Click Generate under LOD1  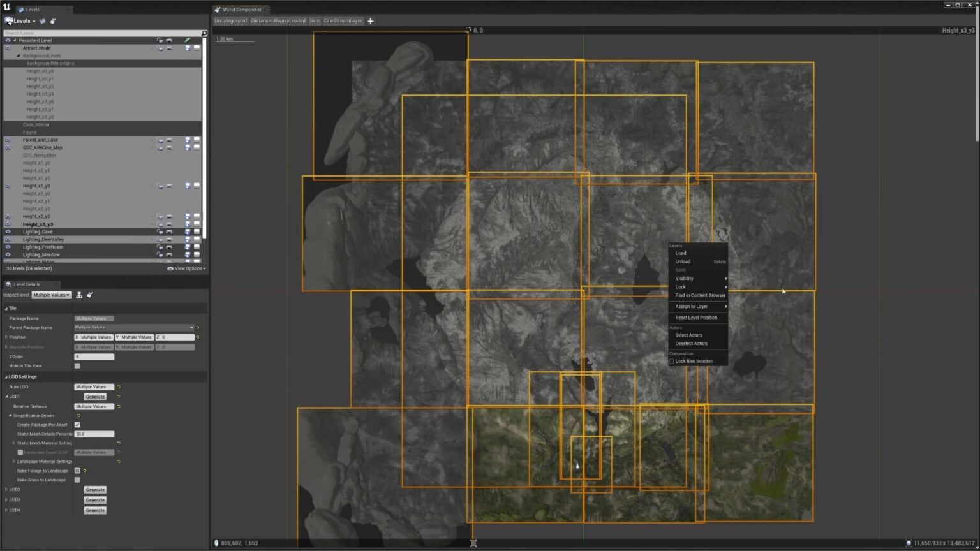(x=94, y=396)
